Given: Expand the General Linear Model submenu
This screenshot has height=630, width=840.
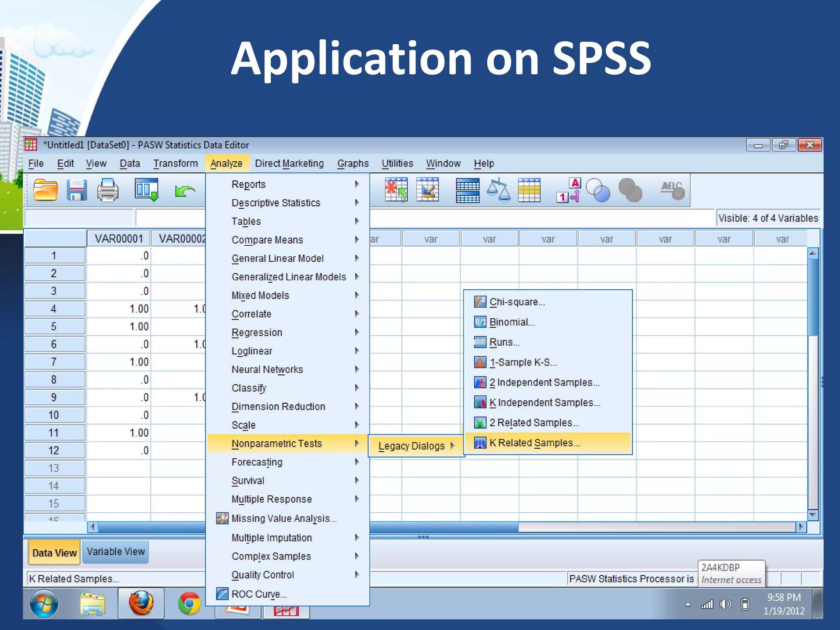Looking at the screenshot, I should pyautogui.click(x=288, y=258).
